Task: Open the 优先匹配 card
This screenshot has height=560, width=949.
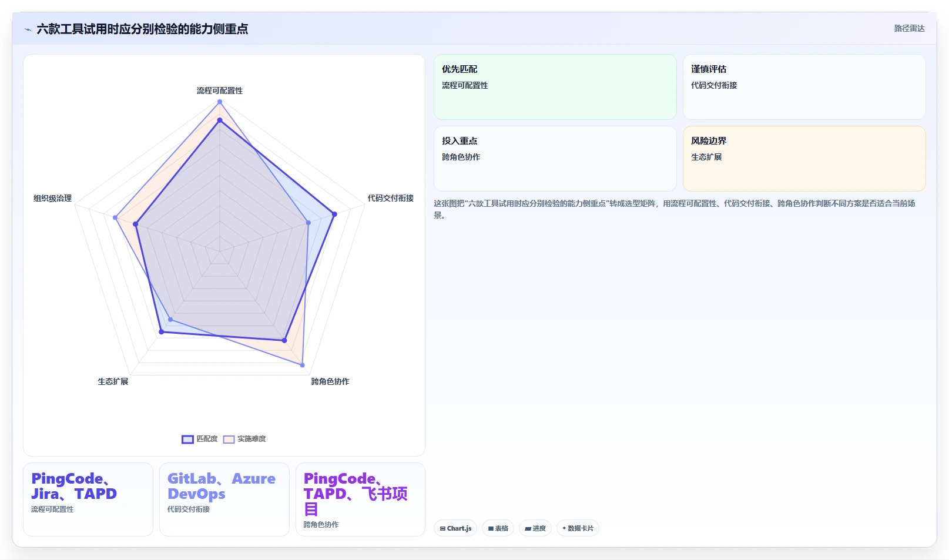Action: coord(555,87)
